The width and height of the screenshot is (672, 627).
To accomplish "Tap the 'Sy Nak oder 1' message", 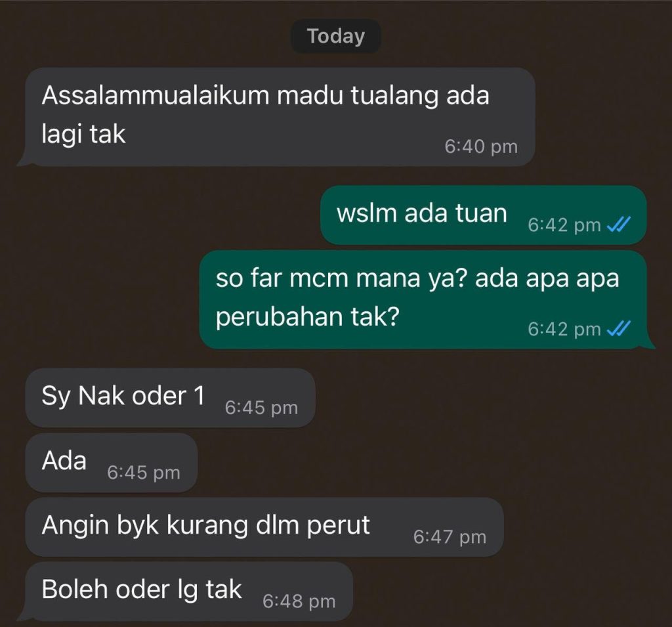I will click(x=171, y=398).
